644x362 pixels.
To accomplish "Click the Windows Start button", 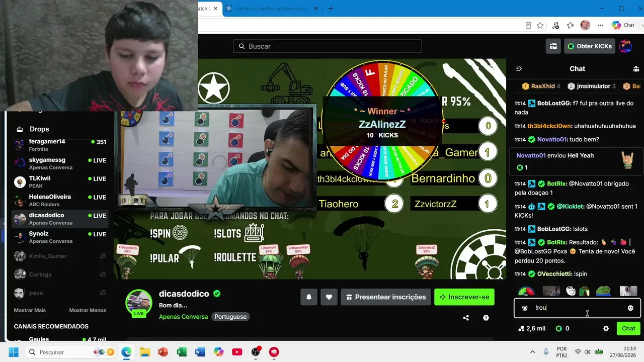I will (x=13, y=352).
